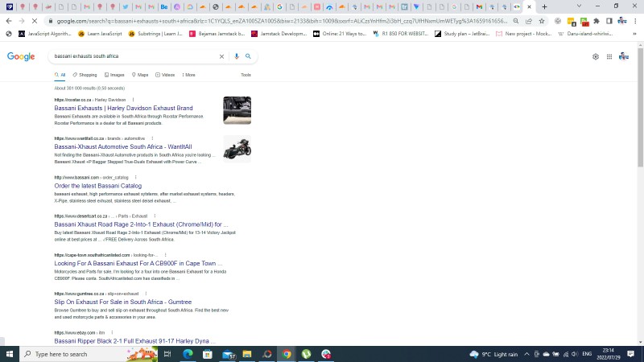Click the WantItAll motorcycle thumbnail
The image size is (644, 362).
tap(237, 149)
